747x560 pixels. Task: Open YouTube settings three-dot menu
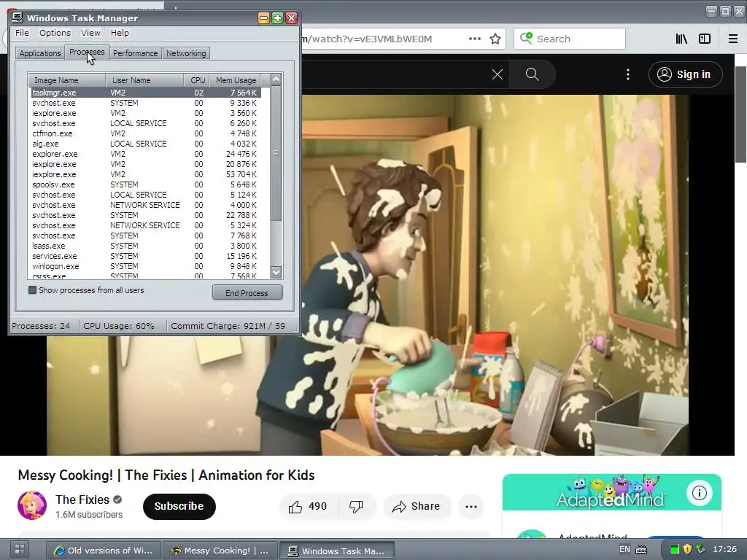tap(628, 74)
